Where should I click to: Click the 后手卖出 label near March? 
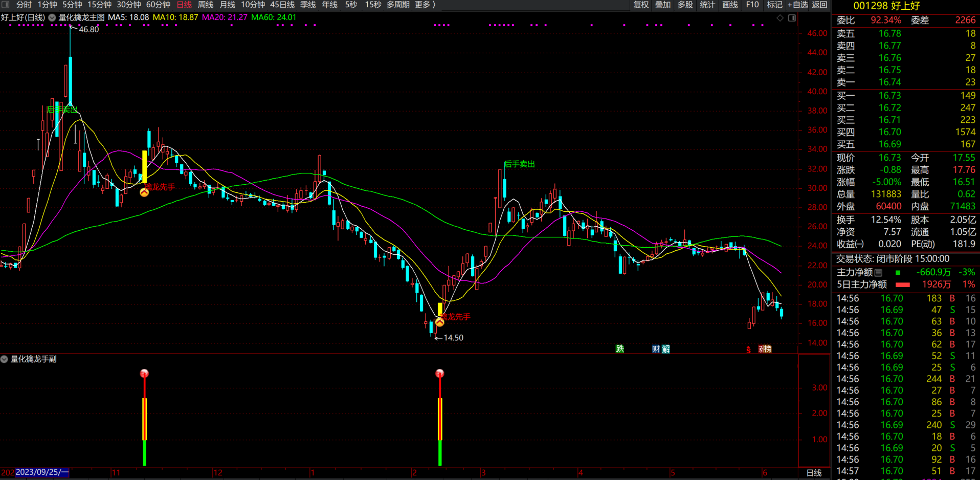point(520,164)
